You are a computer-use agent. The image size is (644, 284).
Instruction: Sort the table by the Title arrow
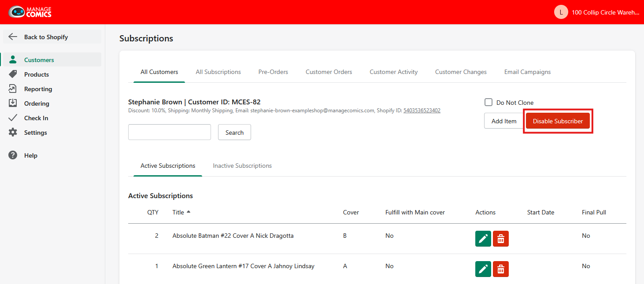(189, 212)
